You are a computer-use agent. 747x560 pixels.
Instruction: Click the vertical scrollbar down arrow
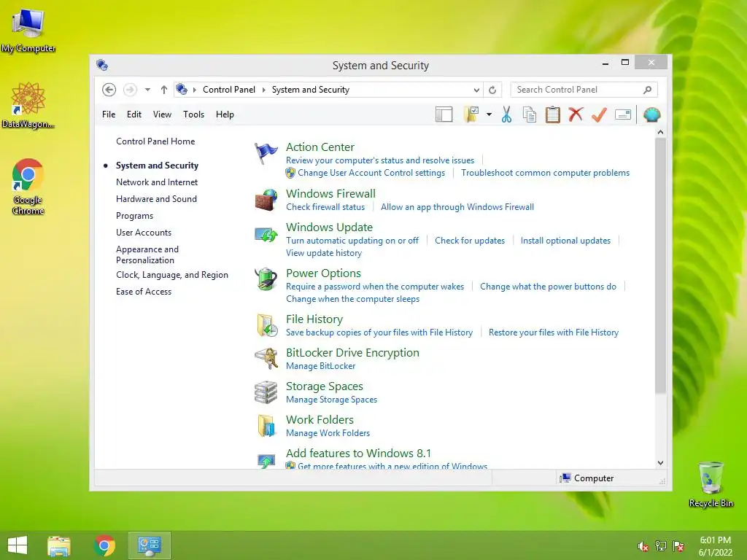[660, 462]
